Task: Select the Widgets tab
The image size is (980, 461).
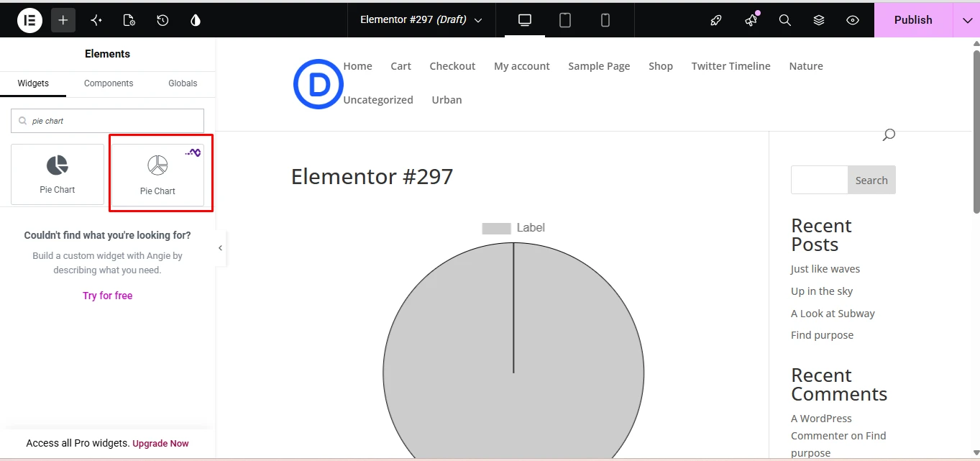Action: click(33, 83)
